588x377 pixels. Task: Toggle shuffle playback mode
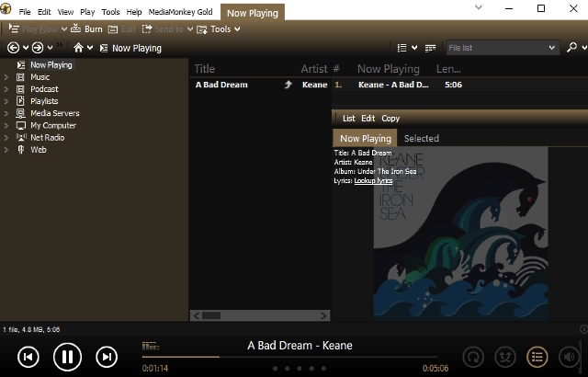(x=504, y=357)
